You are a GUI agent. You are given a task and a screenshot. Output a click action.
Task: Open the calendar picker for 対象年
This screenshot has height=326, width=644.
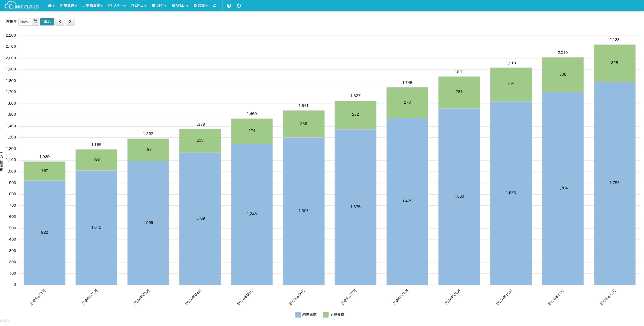point(35,22)
